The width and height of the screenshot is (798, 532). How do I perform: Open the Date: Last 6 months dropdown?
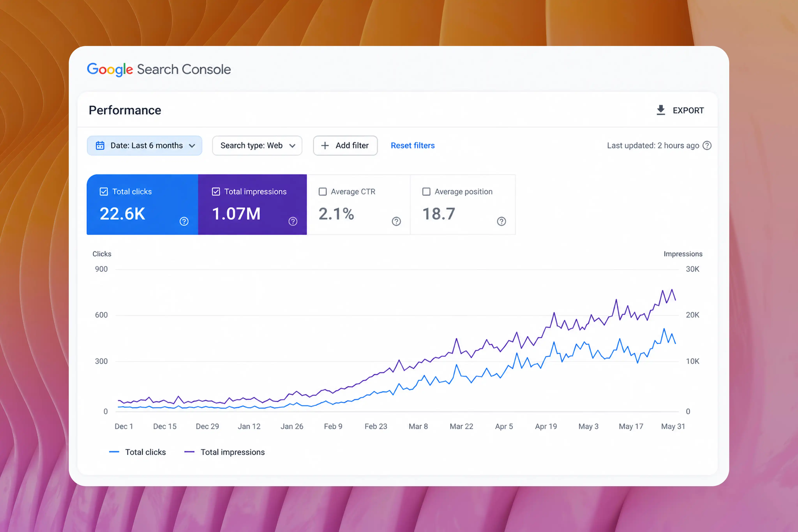145,146
